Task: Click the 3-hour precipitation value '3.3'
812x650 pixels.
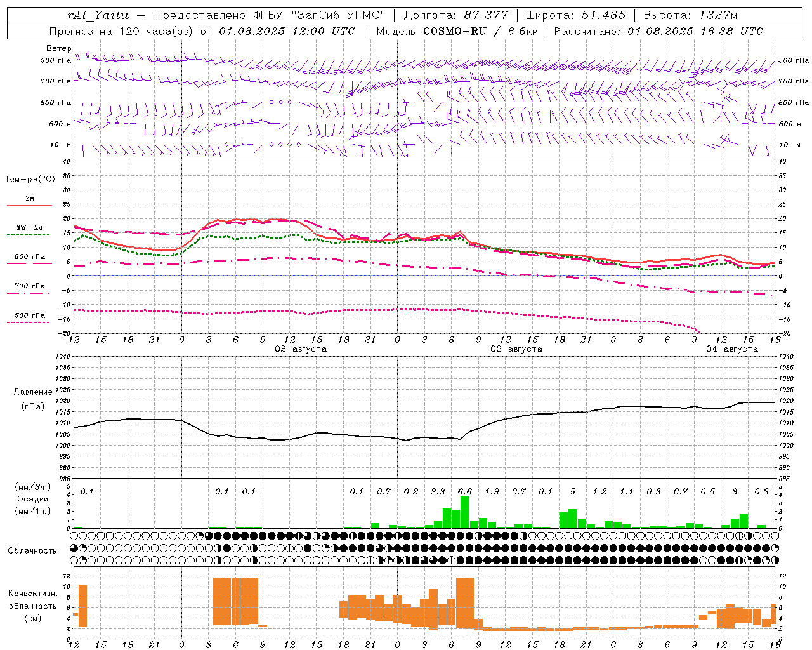Action: pos(438,492)
